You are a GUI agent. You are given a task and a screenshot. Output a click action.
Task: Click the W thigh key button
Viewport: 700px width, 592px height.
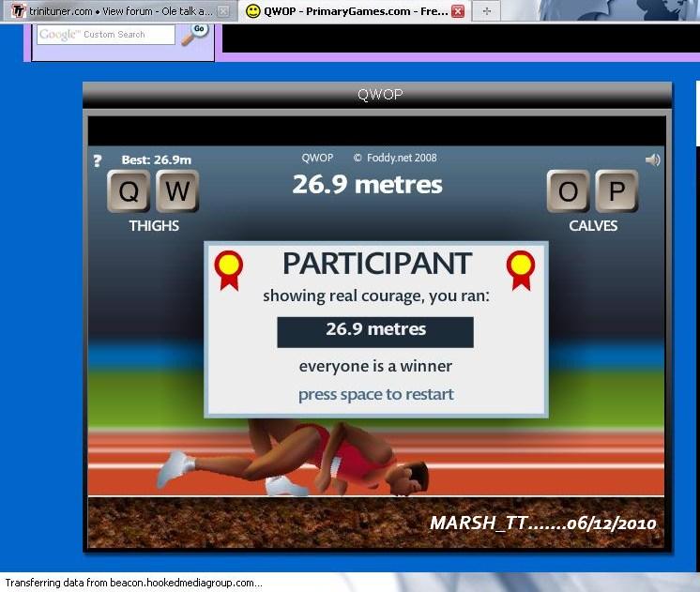[177, 191]
